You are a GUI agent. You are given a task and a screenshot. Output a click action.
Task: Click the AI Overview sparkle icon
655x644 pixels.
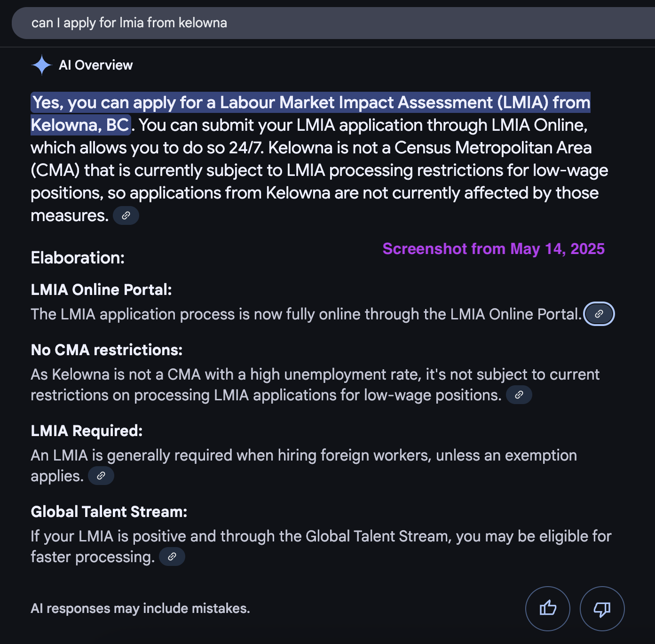click(x=41, y=65)
